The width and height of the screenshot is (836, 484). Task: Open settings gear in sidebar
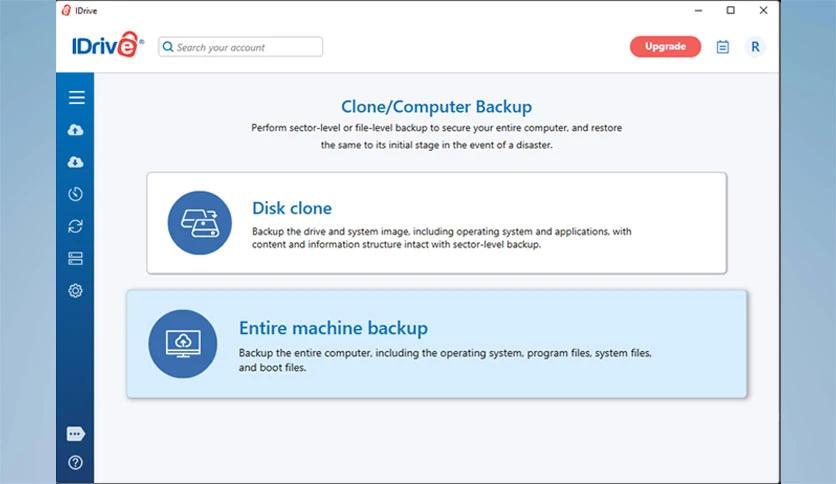[x=75, y=291]
